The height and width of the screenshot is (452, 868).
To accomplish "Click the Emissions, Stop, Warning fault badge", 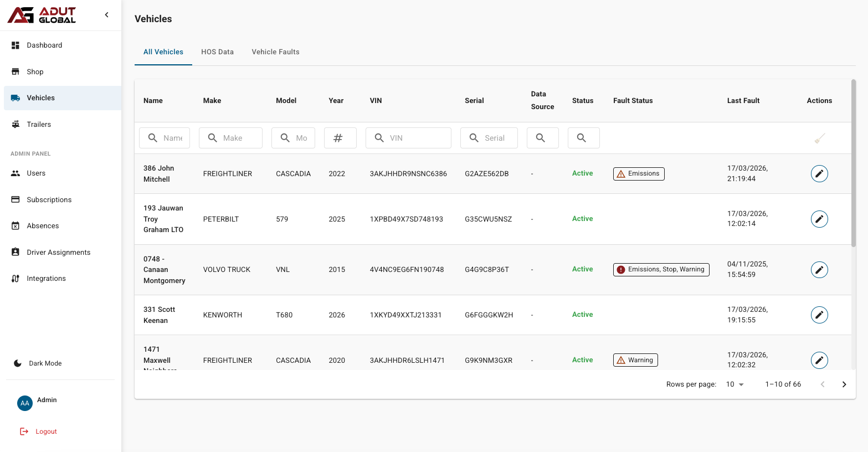I will (661, 270).
